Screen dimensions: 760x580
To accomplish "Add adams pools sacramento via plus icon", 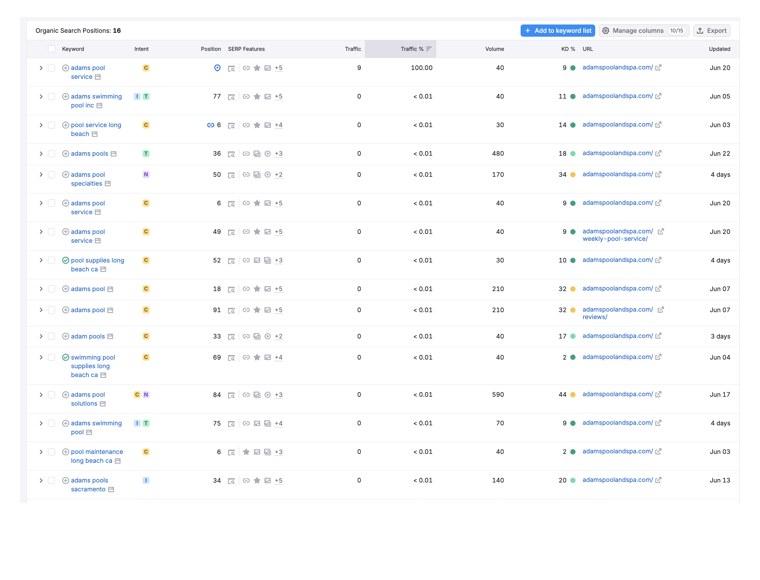I will tap(65, 481).
